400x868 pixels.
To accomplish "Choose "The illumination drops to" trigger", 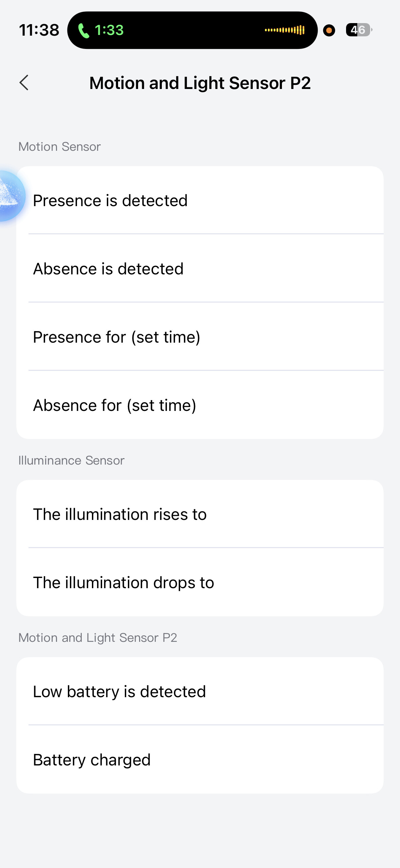I will click(x=200, y=582).
